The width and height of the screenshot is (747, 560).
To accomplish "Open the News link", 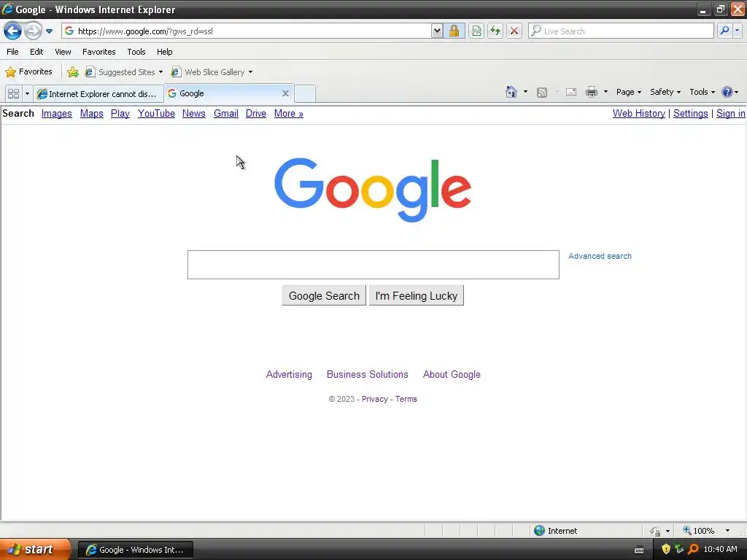I will point(194,113).
